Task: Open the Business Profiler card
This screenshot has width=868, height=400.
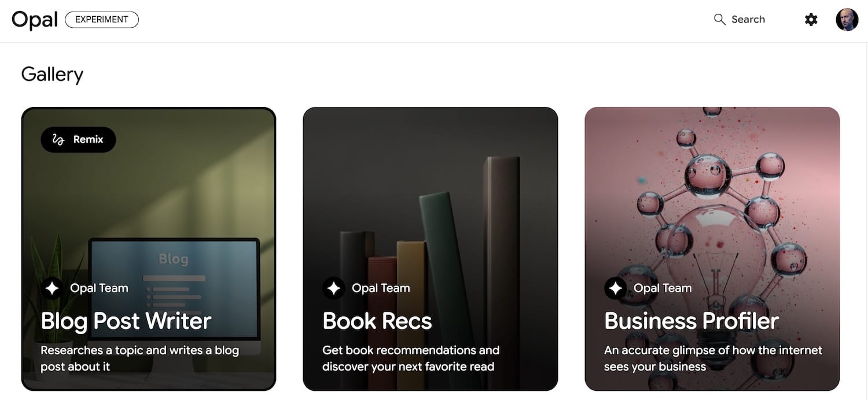Action: point(712,249)
